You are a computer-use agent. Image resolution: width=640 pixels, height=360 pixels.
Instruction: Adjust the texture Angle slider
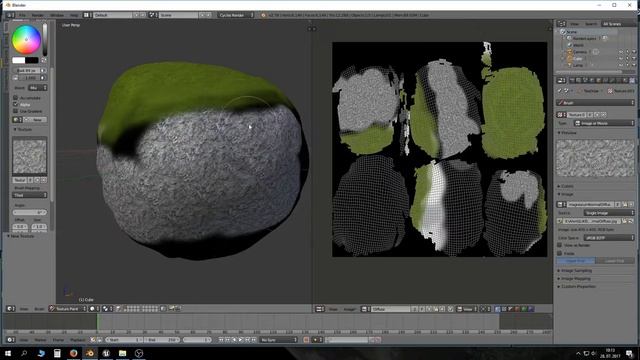(x=29, y=212)
